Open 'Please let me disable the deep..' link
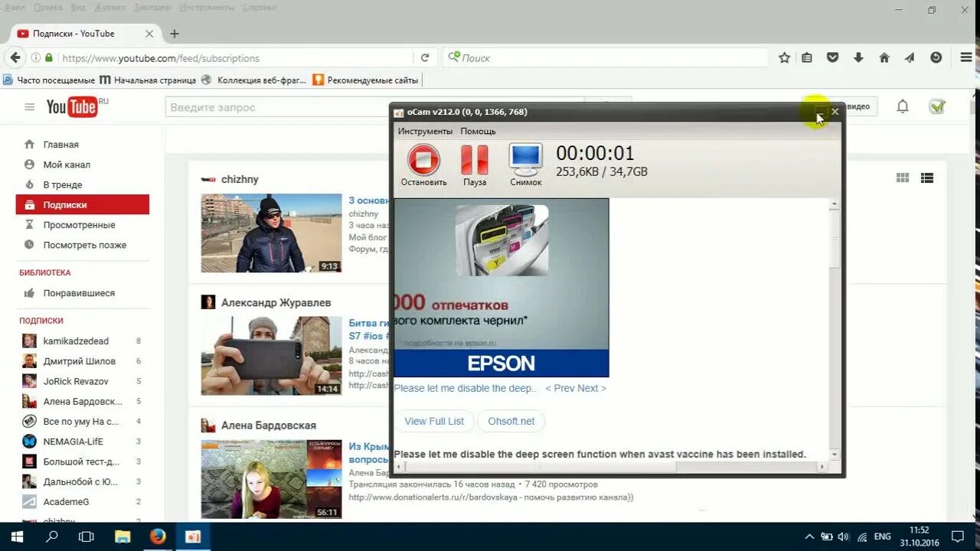 point(465,388)
